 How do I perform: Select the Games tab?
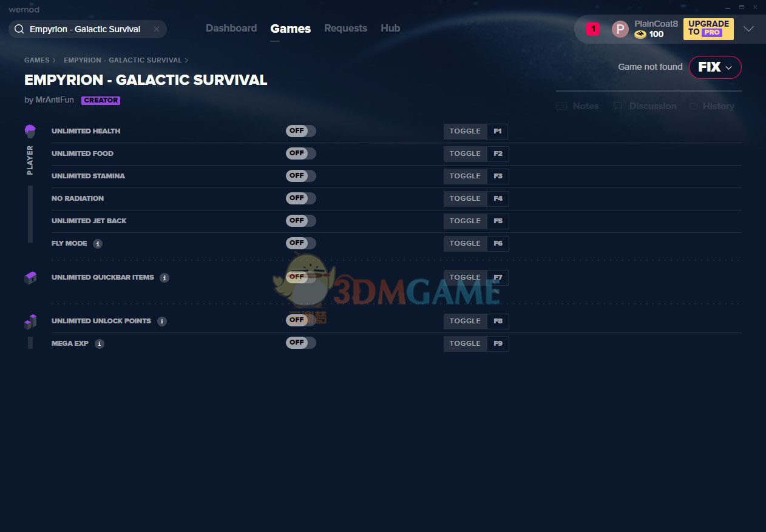pyautogui.click(x=291, y=29)
